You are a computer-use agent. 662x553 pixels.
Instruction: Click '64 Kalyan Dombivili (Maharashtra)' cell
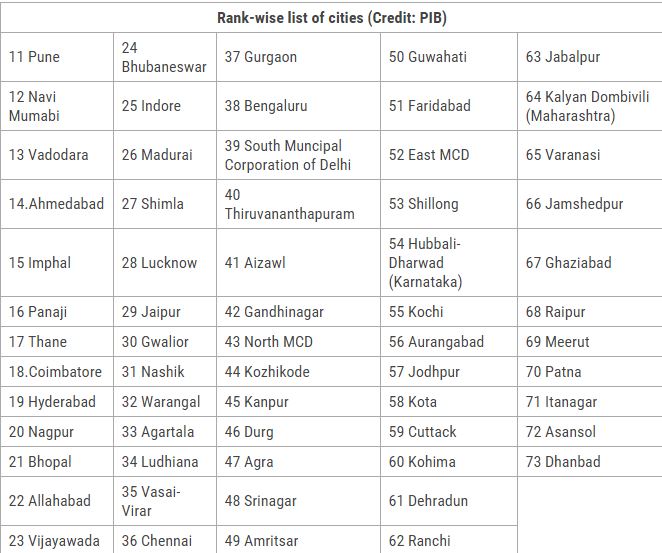pos(590,106)
